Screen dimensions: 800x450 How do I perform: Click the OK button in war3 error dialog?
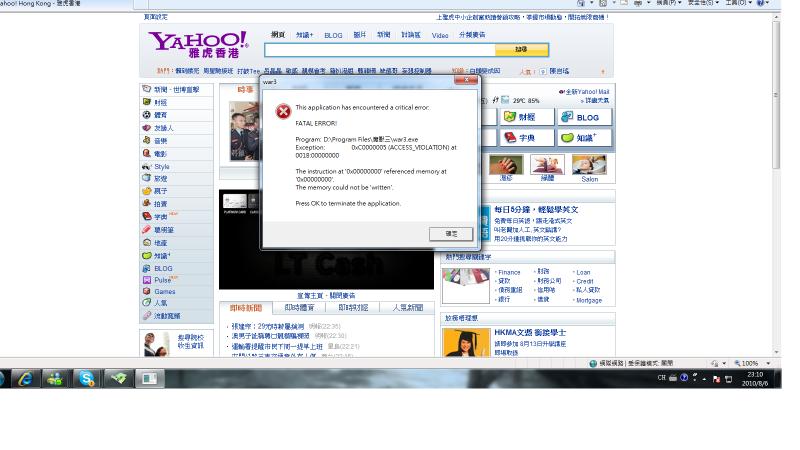450,233
